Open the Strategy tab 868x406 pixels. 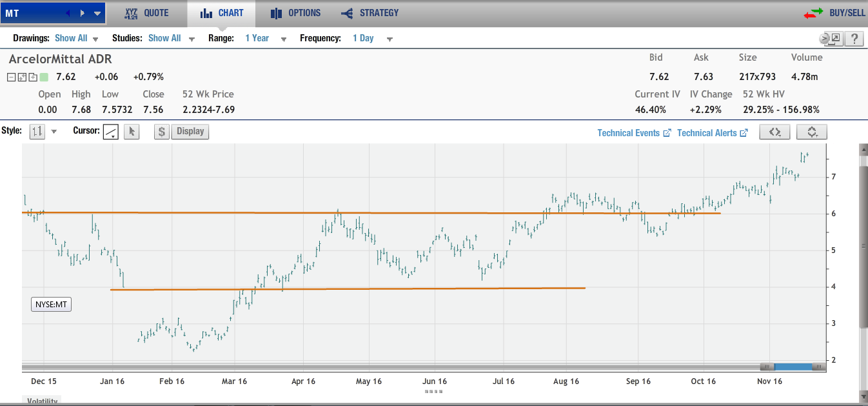(370, 13)
